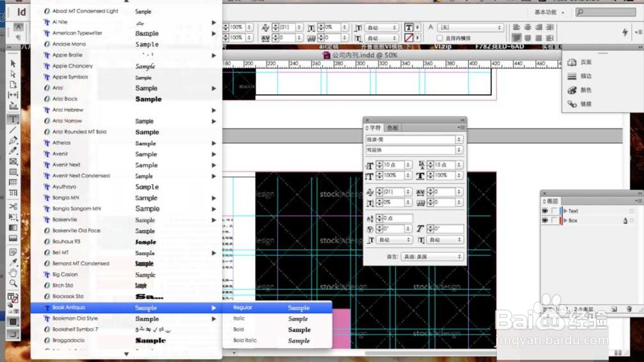Open Character panel flyout menu
This screenshot has height=362, width=644.
461,128
